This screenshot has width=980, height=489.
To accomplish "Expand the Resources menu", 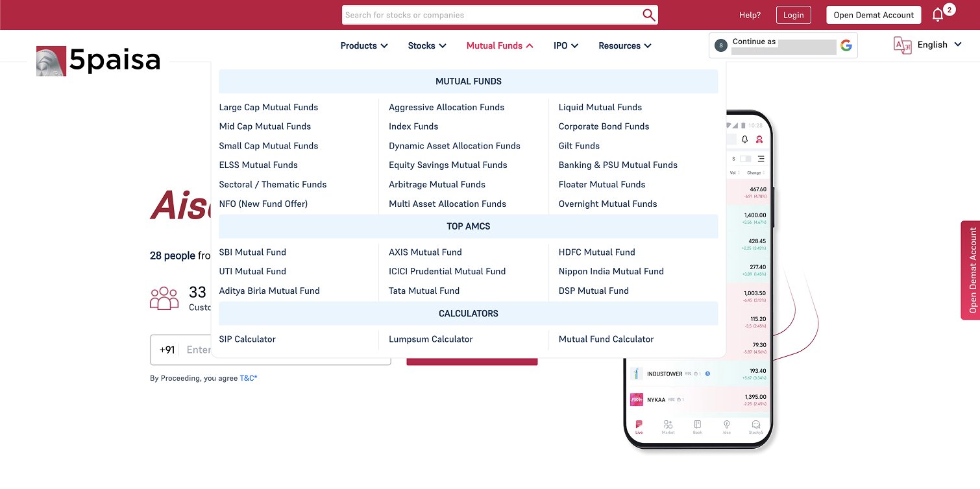I will [x=625, y=45].
